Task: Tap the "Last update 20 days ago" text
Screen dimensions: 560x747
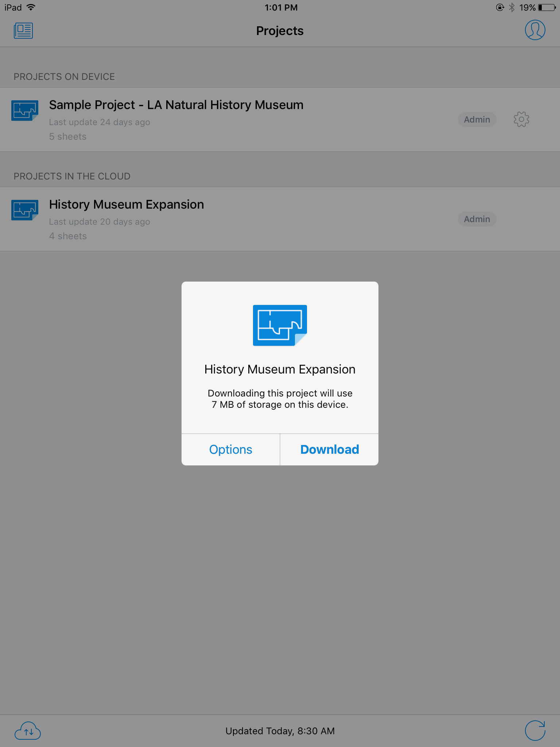Action: [x=100, y=222]
